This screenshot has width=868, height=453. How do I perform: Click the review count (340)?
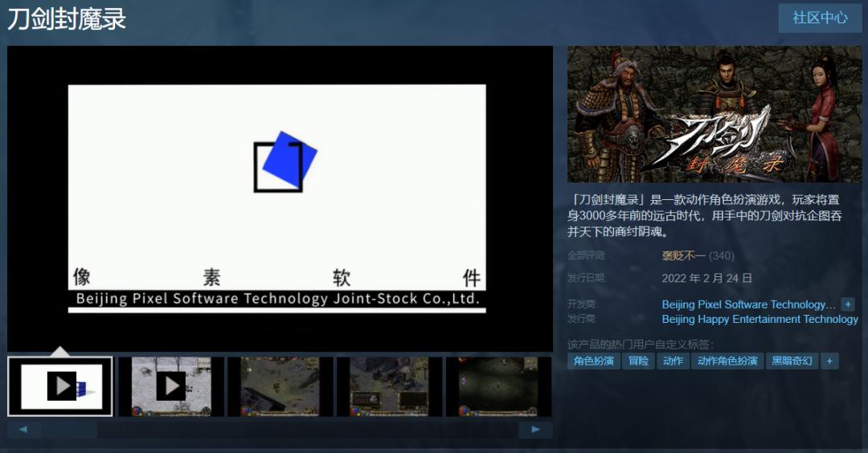pos(722,256)
